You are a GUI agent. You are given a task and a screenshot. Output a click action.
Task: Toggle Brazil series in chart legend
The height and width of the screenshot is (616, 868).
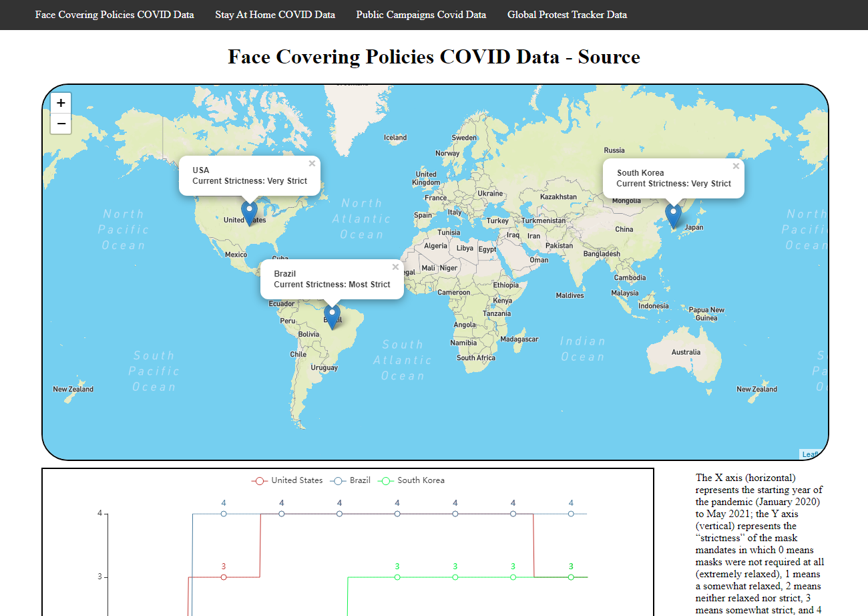point(351,480)
